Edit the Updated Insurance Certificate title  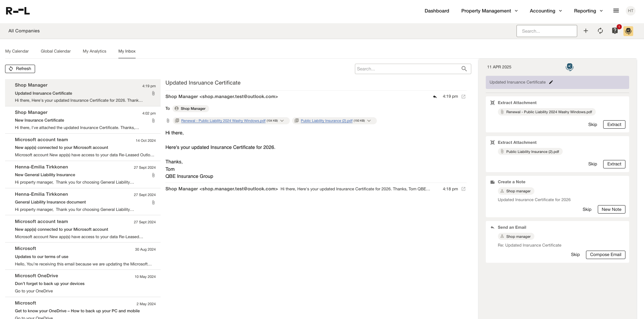(x=551, y=82)
